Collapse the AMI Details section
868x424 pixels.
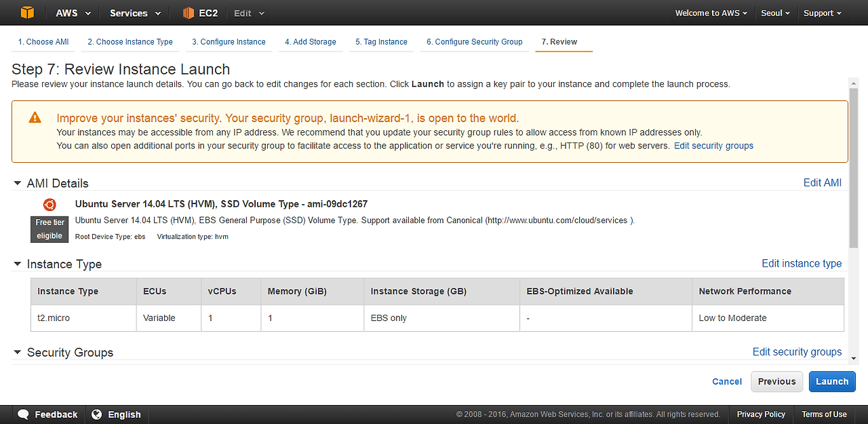point(18,183)
